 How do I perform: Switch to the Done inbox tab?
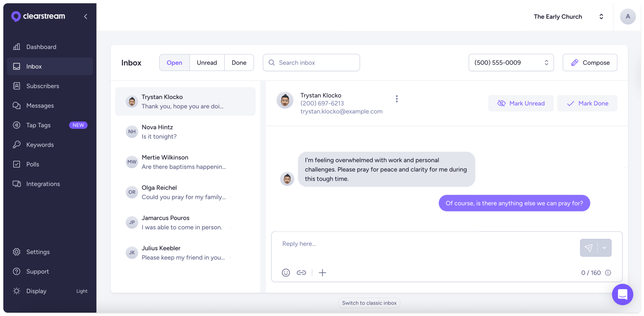point(239,63)
